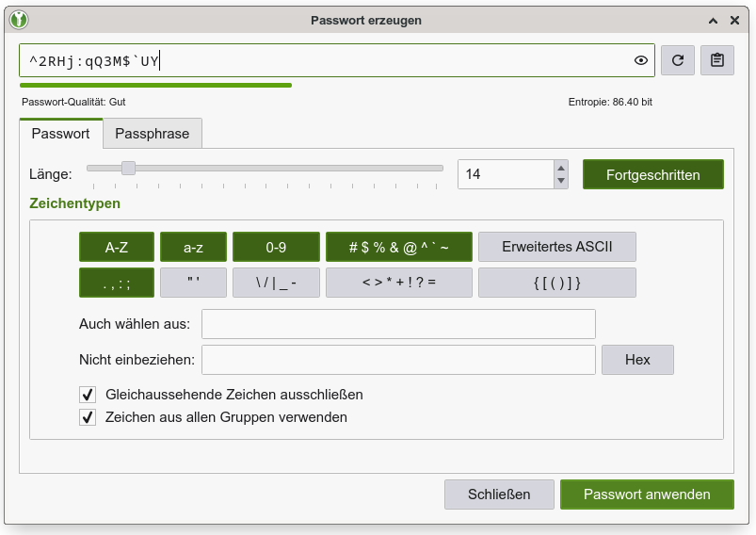Select the Passwort tab
The height and width of the screenshot is (535, 756).
60,134
